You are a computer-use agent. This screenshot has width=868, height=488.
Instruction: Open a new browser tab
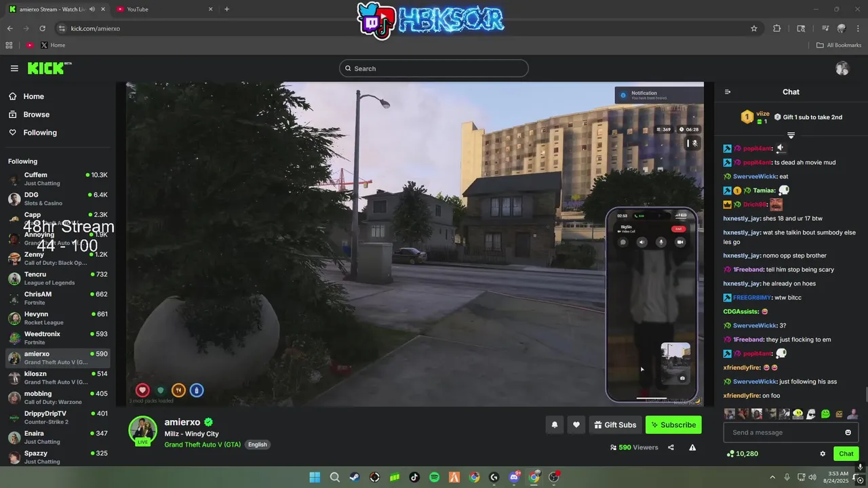pyautogui.click(x=226, y=9)
